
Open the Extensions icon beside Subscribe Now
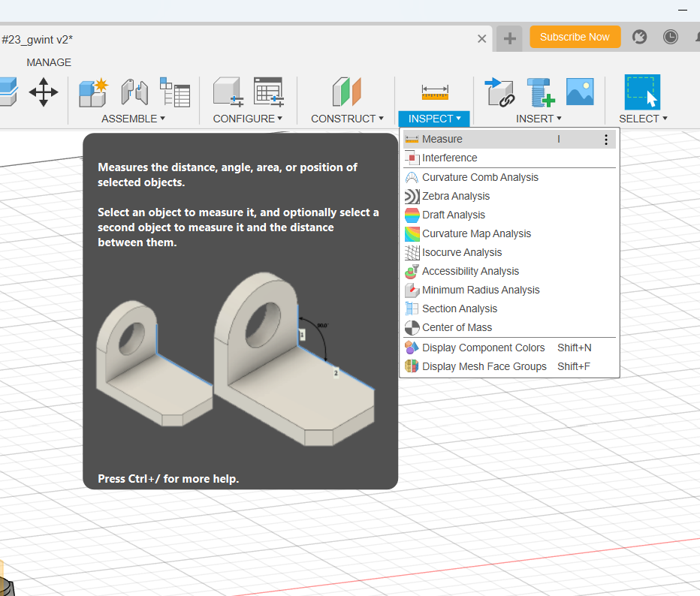click(639, 37)
